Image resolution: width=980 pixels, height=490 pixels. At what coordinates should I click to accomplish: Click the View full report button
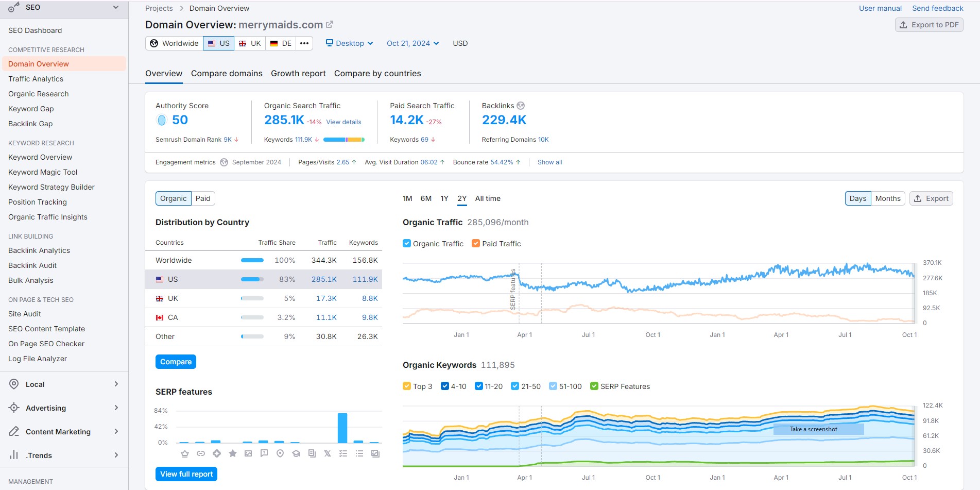[x=186, y=474]
